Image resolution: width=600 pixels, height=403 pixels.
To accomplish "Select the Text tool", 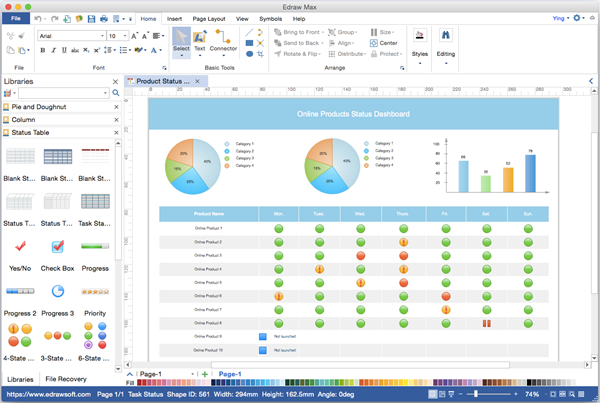I will pyautogui.click(x=200, y=43).
